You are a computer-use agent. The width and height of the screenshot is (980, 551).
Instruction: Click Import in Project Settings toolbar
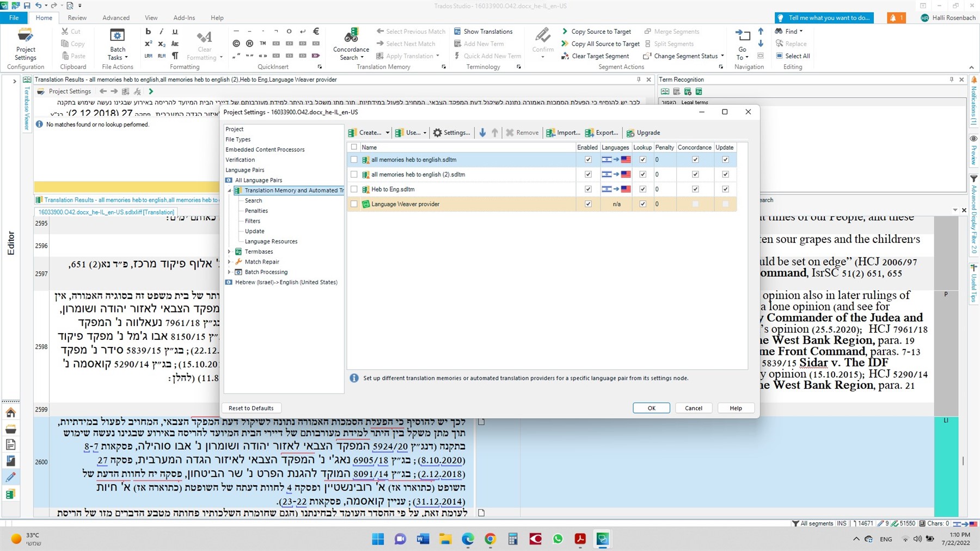coord(563,132)
